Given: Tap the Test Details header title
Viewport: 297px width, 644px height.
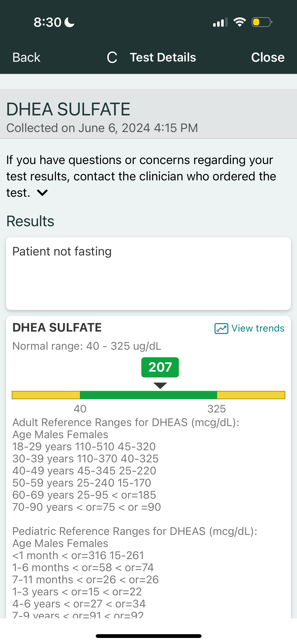Looking at the screenshot, I should (163, 57).
